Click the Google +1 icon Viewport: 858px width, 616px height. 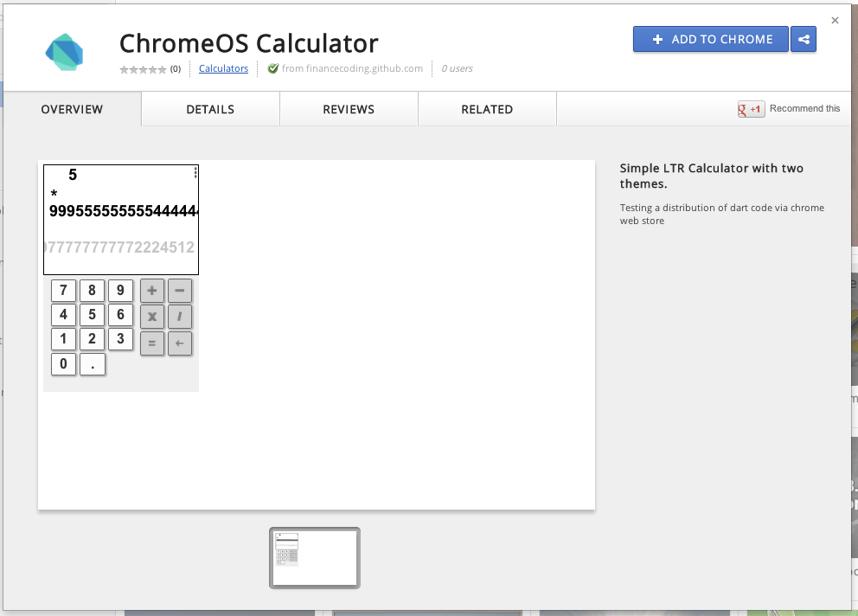(x=751, y=109)
